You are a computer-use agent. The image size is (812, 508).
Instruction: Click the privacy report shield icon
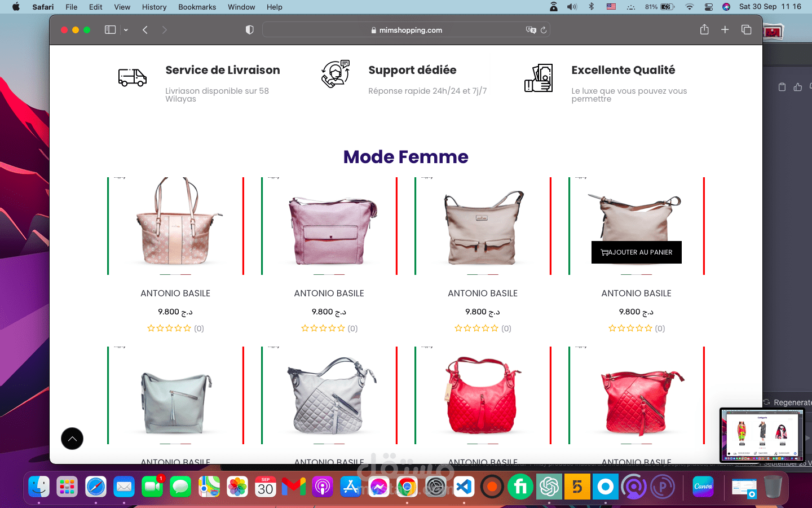[249, 30]
